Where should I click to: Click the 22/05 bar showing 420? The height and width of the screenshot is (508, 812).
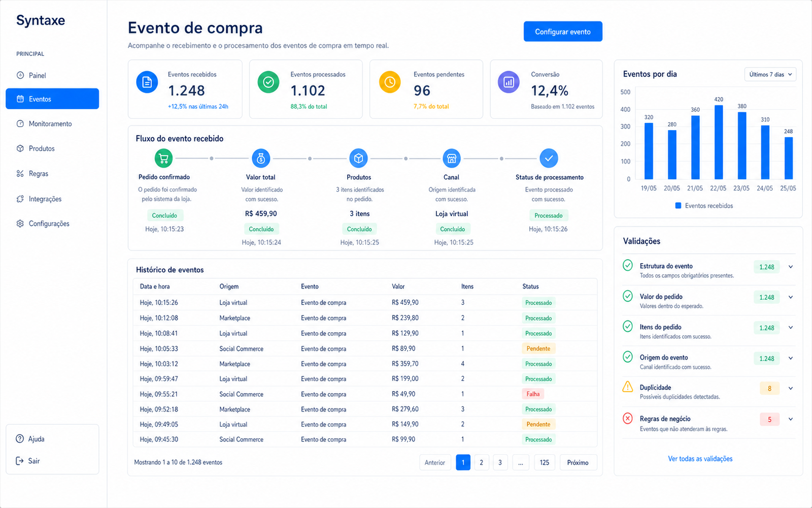(719, 142)
